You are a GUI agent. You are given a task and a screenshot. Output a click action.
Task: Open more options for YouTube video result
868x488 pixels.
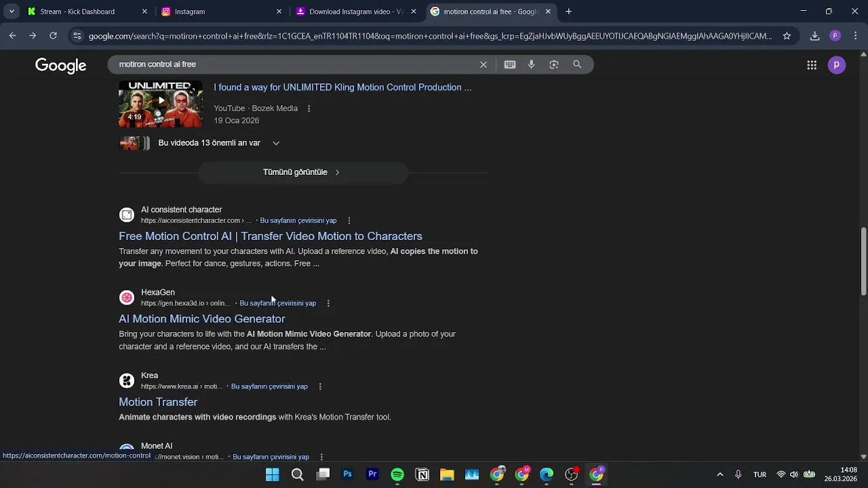[309, 108]
